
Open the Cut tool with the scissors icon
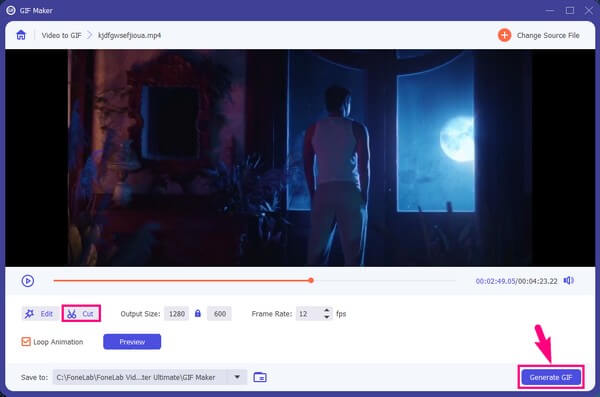[x=72, y=314]
